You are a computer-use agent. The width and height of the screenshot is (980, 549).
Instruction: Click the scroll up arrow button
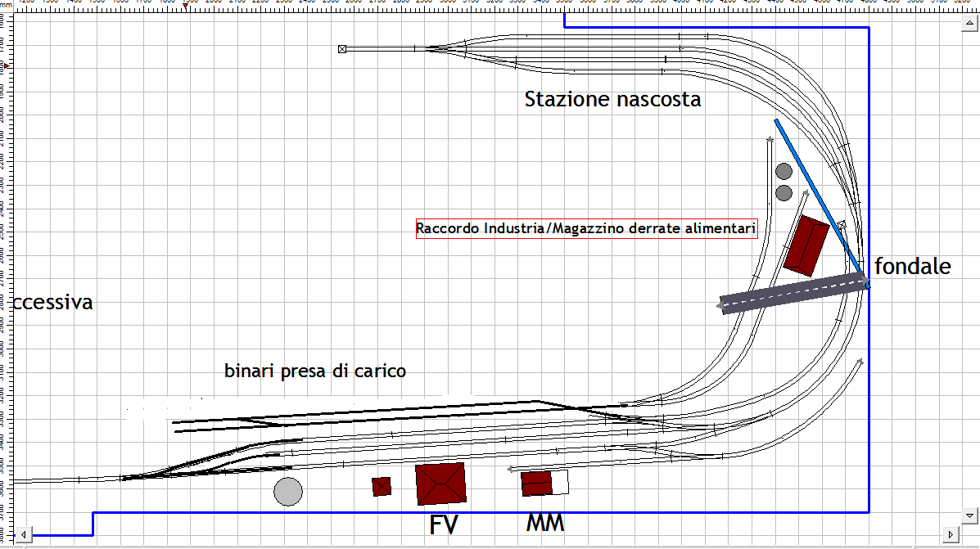pyautogui.click(x=969, y=25)
